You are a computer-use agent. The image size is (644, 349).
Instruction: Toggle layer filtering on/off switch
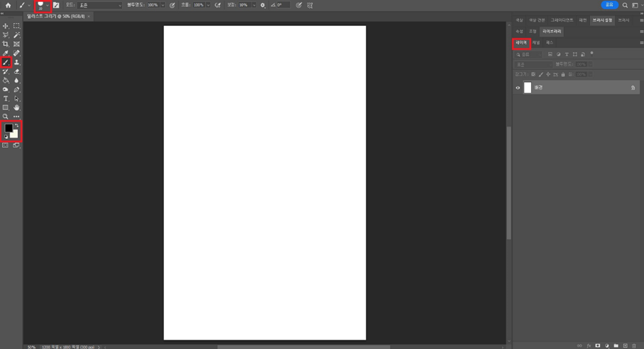pyautogui.click(x=592, y=53)
